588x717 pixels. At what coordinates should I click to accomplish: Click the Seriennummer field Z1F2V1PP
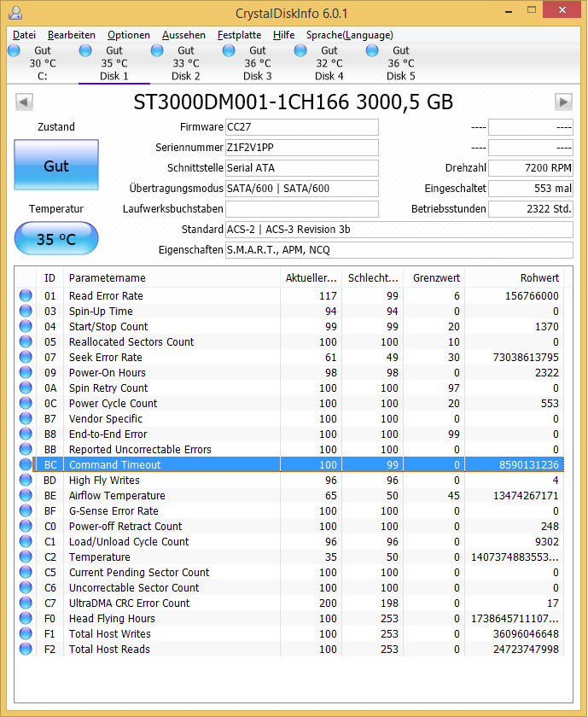click(302, 148)
